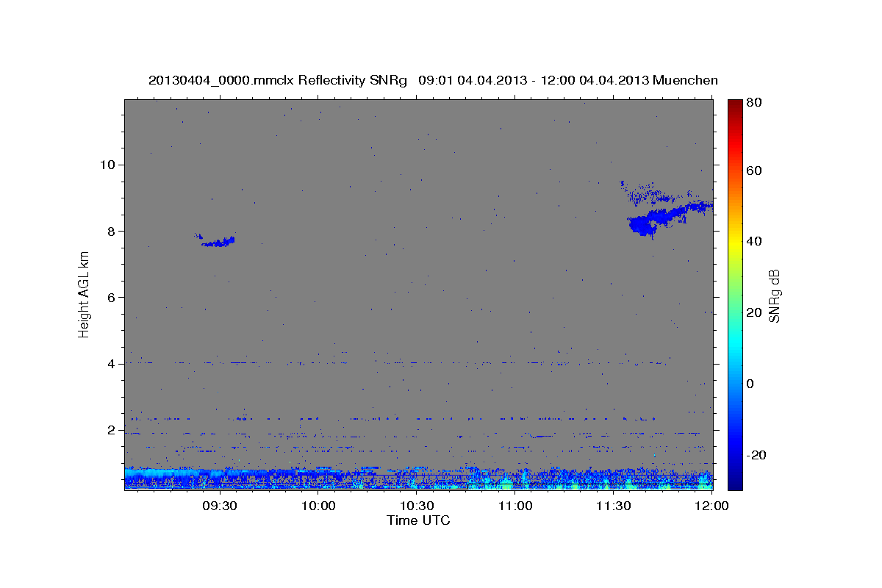Image resolution: width=882 pixels, height=588 pixels.
Task: Click the 12:00 time tick label
Action: tap(711, 506)
